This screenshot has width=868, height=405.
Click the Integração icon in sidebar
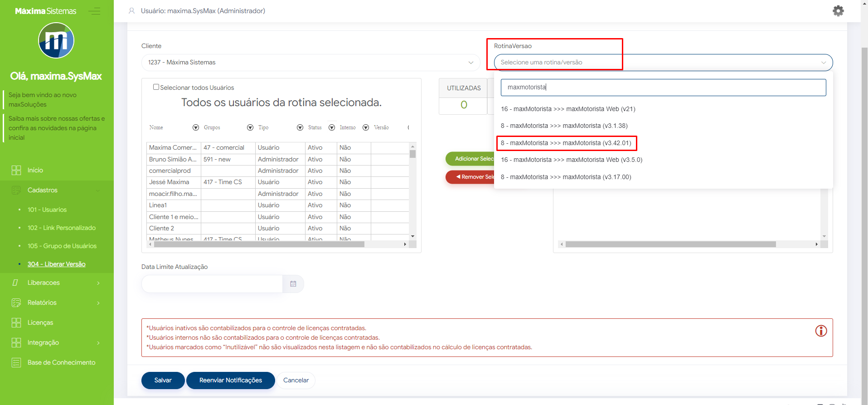click(x=16, y=342)
